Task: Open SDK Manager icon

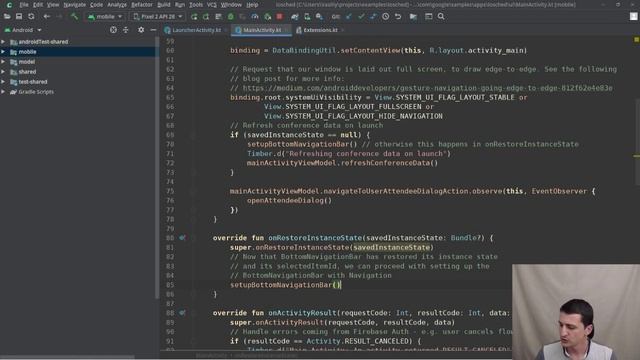Action: point(319,17)
